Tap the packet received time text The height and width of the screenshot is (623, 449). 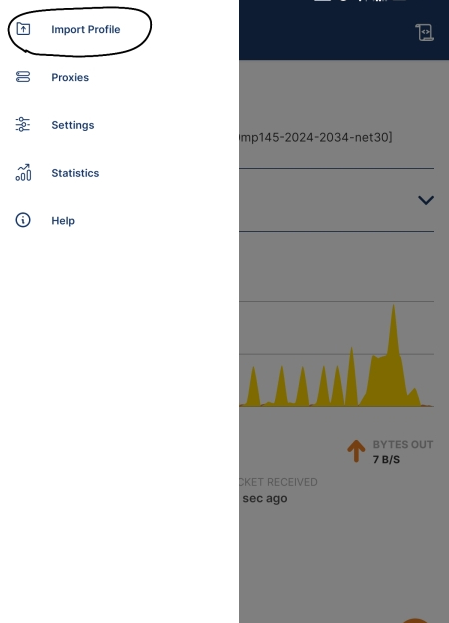265,498
